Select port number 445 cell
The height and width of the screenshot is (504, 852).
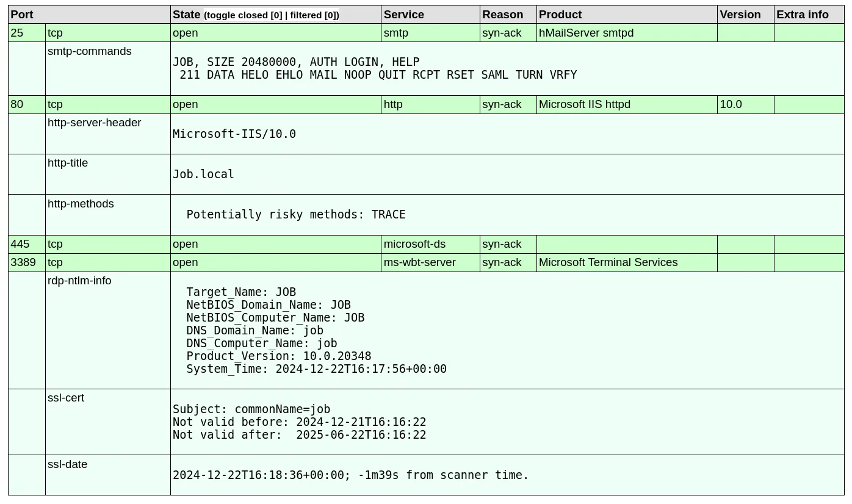[x=27, y=244]
